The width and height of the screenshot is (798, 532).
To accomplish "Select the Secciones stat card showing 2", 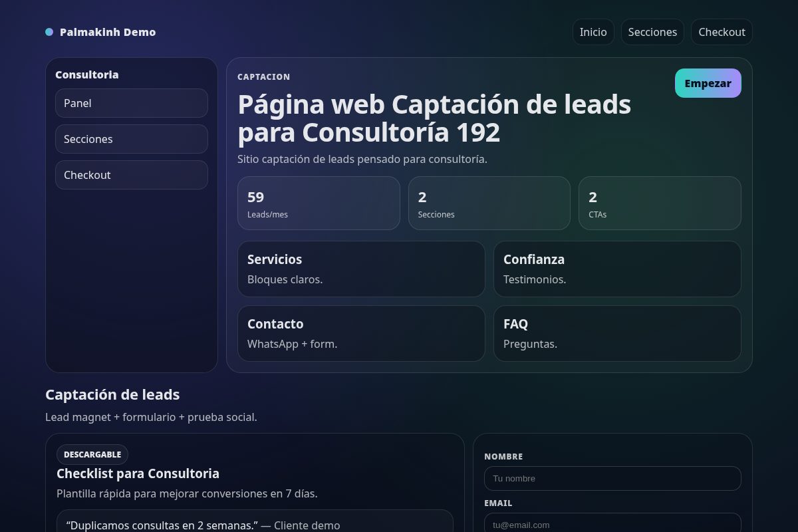I will pyautogui.click(x=489, y=203).
